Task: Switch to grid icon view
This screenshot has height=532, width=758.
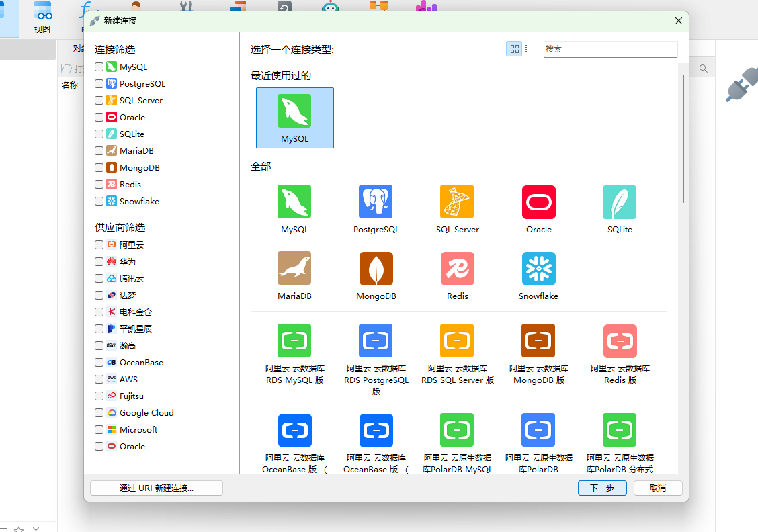Action: (x=514, y=49)
